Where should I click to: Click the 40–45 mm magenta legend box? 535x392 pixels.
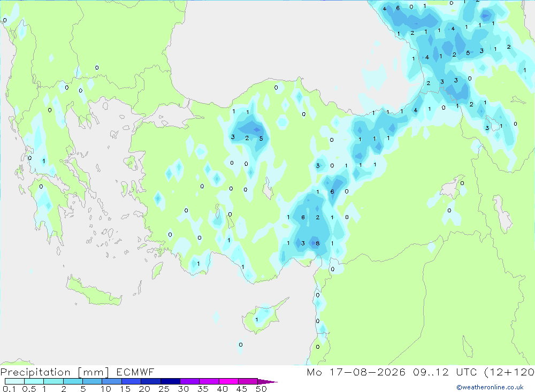click(228, 381)
